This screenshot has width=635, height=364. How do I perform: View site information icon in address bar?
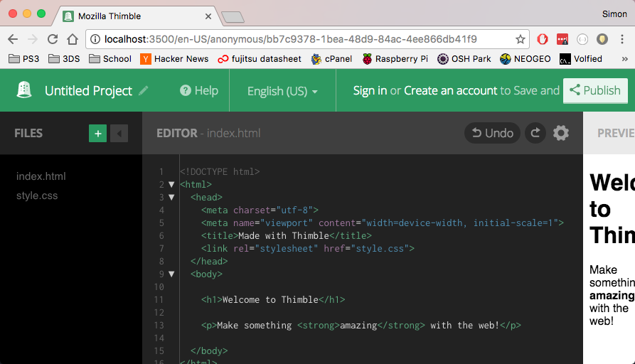point(95,39)
